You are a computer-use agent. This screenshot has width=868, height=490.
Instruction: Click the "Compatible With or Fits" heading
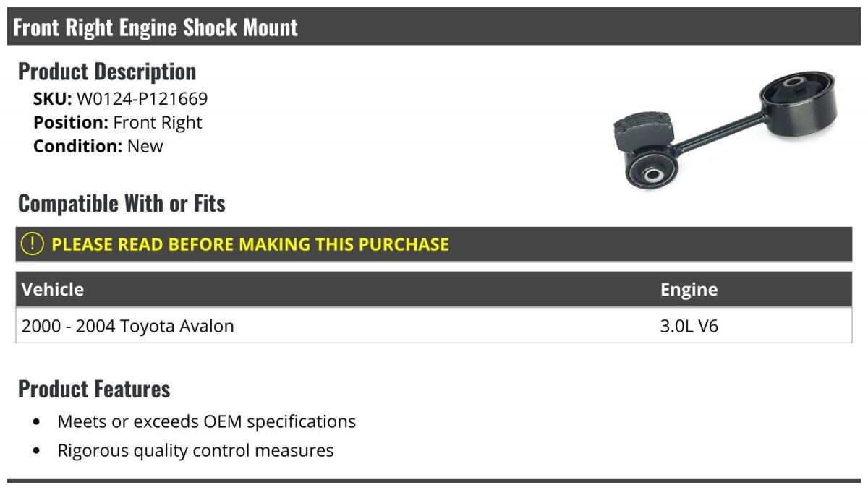click(x=122, y=204)
